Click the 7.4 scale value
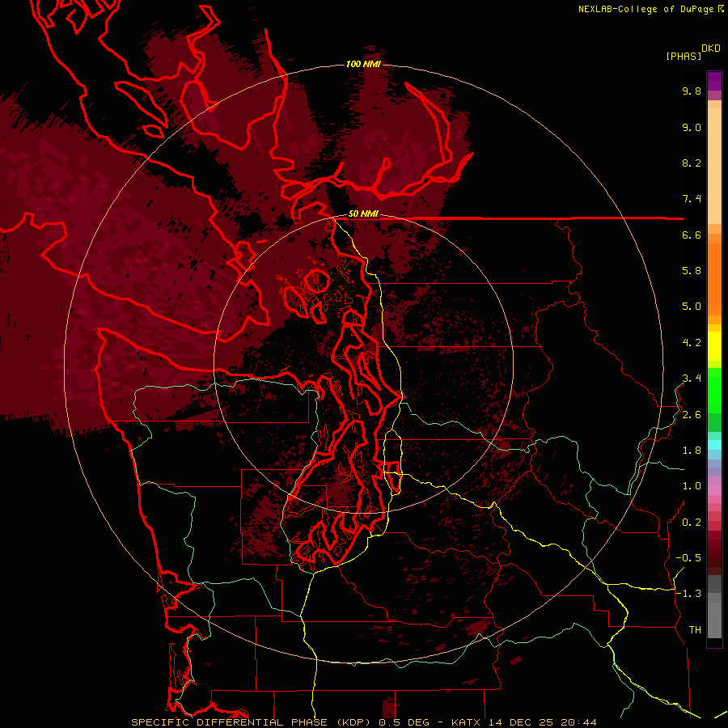 692,199
